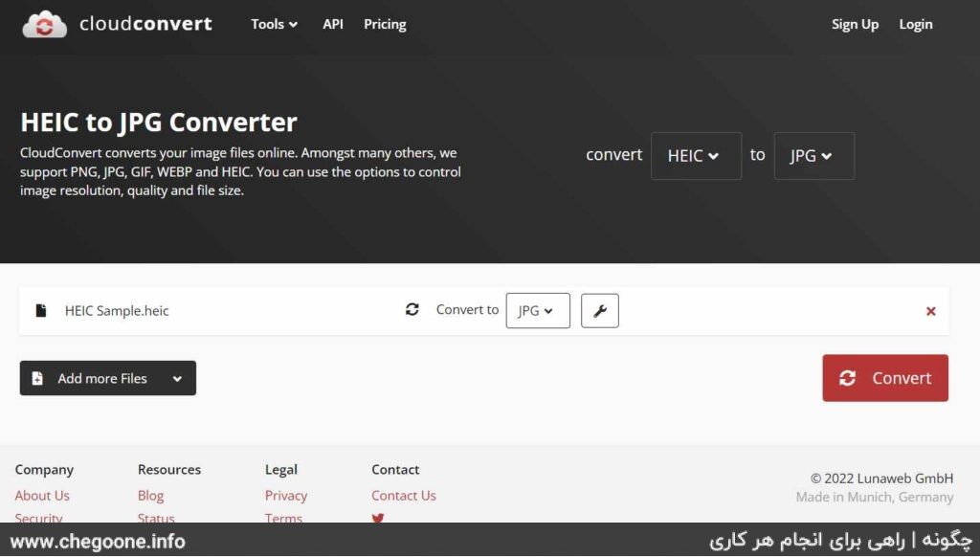The width and height of the screenshot is (980, 557).
Task: Click the Resources footer heading
Action: (x=169, y=470)
